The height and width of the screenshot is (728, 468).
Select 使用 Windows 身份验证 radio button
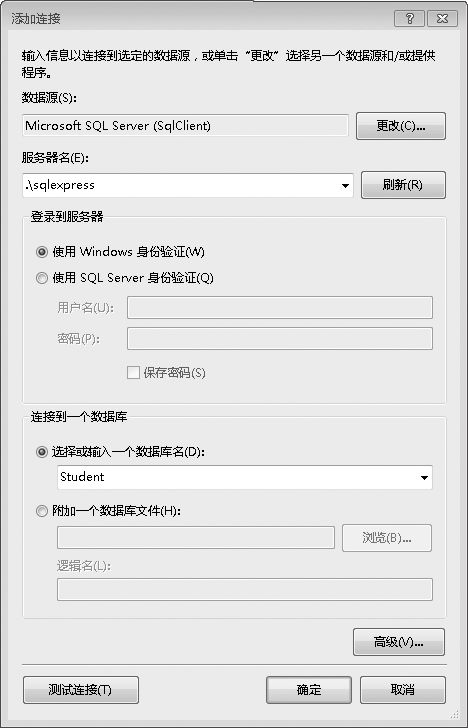[42, 252]
